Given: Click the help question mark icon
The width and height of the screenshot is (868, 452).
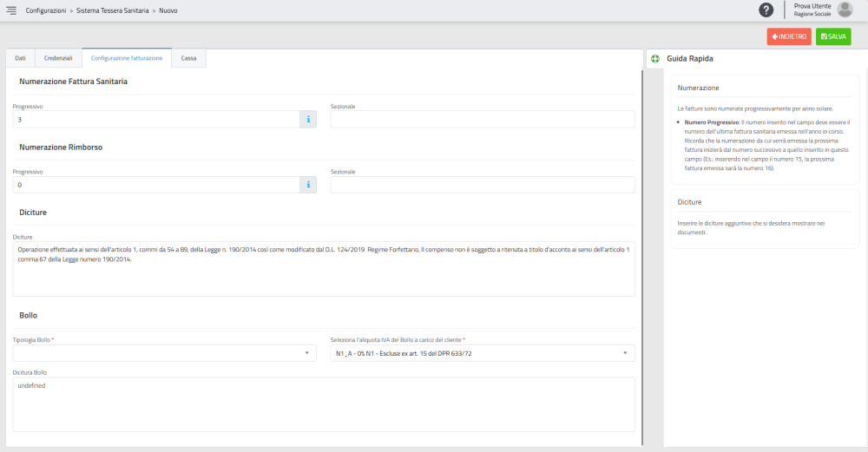Looking at the screenshot, I should (x=766, y=10).
